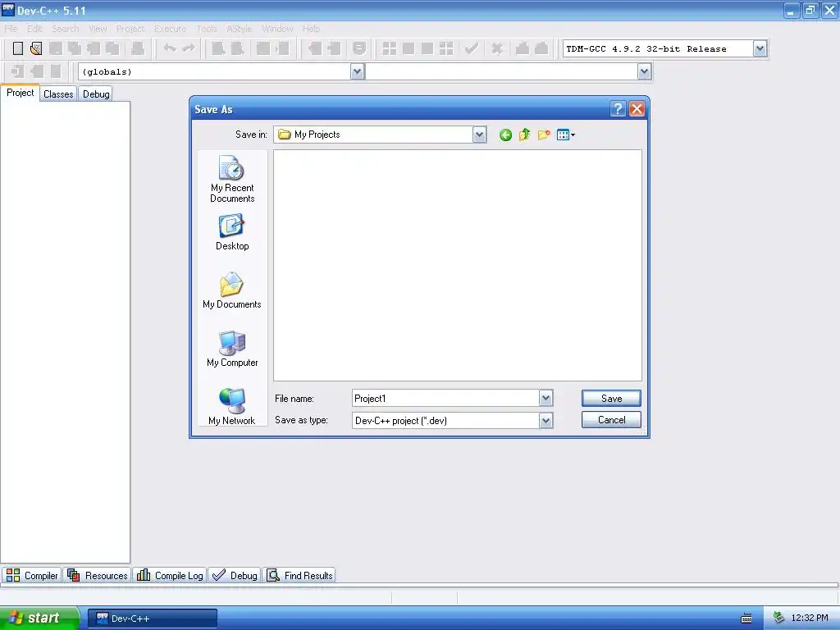Click the Replace toolbar icon
The image size is (840, 630).
point(237,48)
